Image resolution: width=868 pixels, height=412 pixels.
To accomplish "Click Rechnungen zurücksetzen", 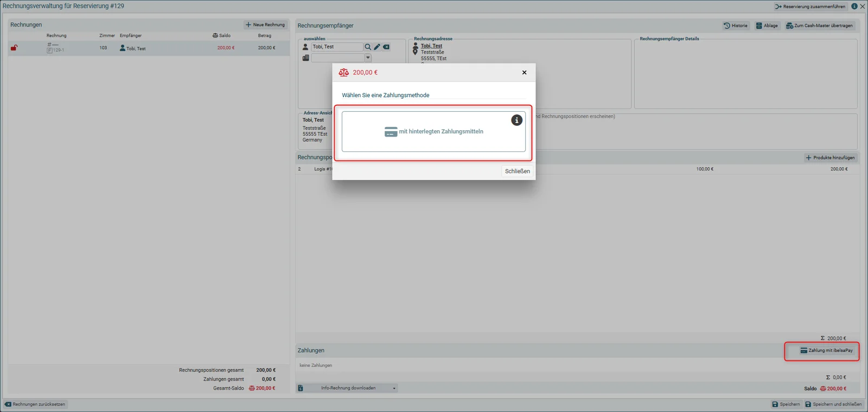I will pyautogui.click(x=35, y=404).
